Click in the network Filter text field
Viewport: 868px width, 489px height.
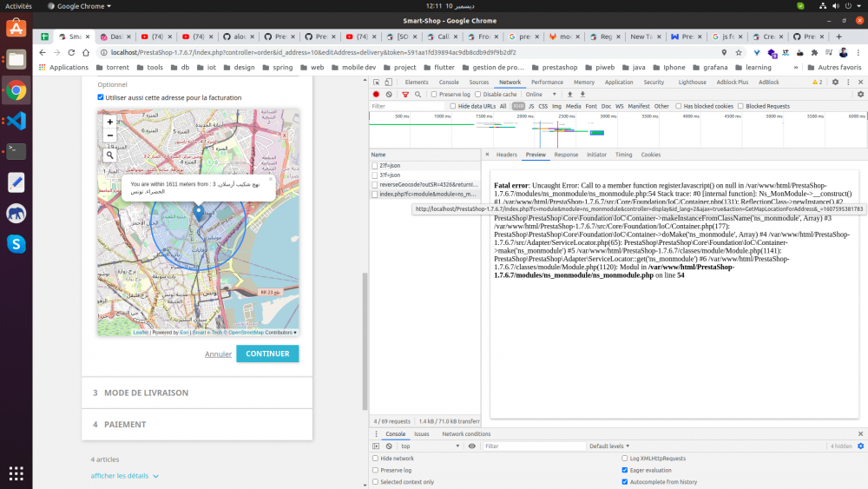pyautogui.click(x=406, y=106)
